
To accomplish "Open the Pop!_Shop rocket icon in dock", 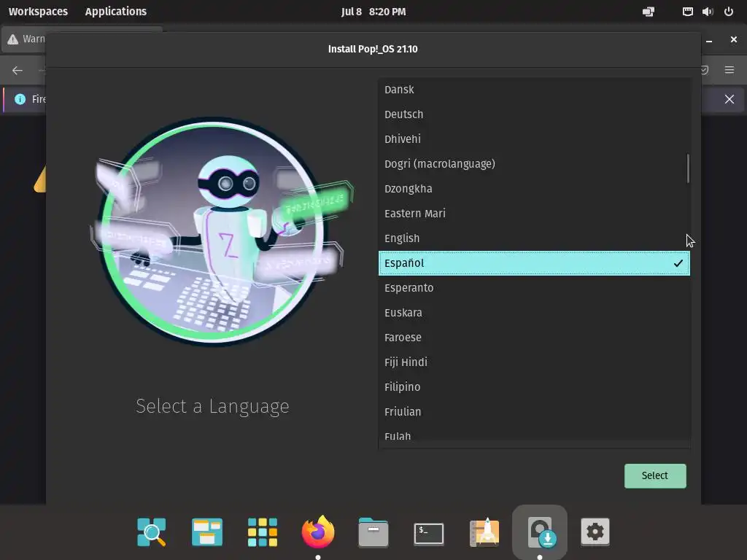I will 484,532.
